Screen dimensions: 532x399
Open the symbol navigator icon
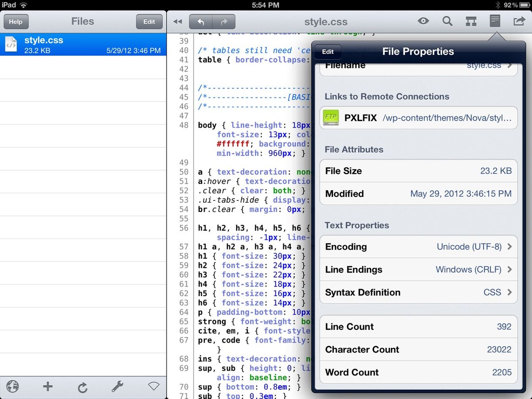(x=471, y=21)
